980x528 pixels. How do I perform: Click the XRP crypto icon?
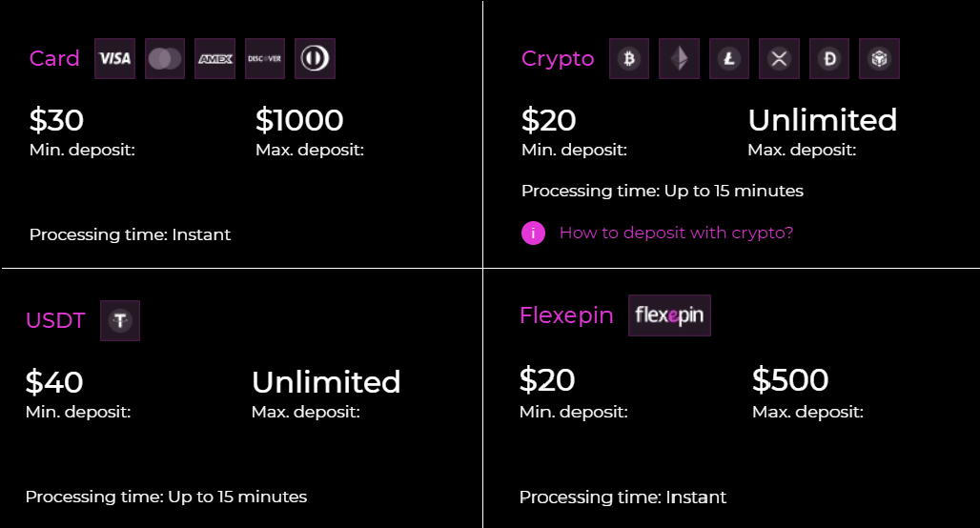coord(779,59)
